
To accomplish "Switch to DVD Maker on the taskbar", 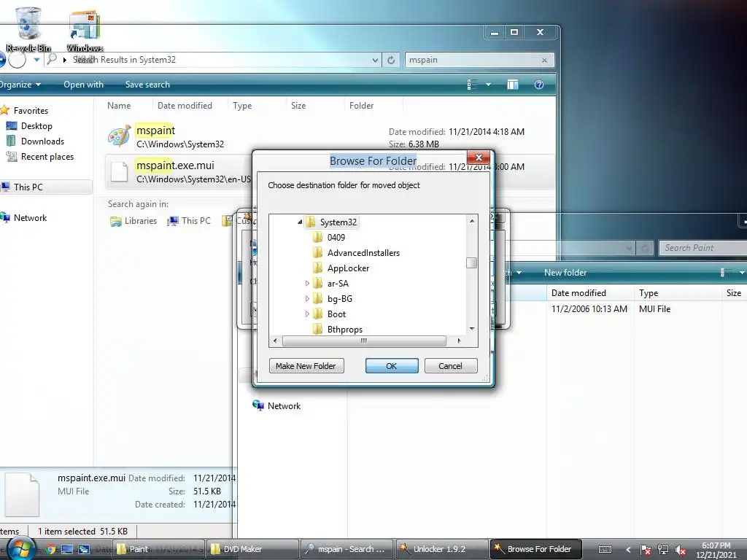I will point(252,549).
